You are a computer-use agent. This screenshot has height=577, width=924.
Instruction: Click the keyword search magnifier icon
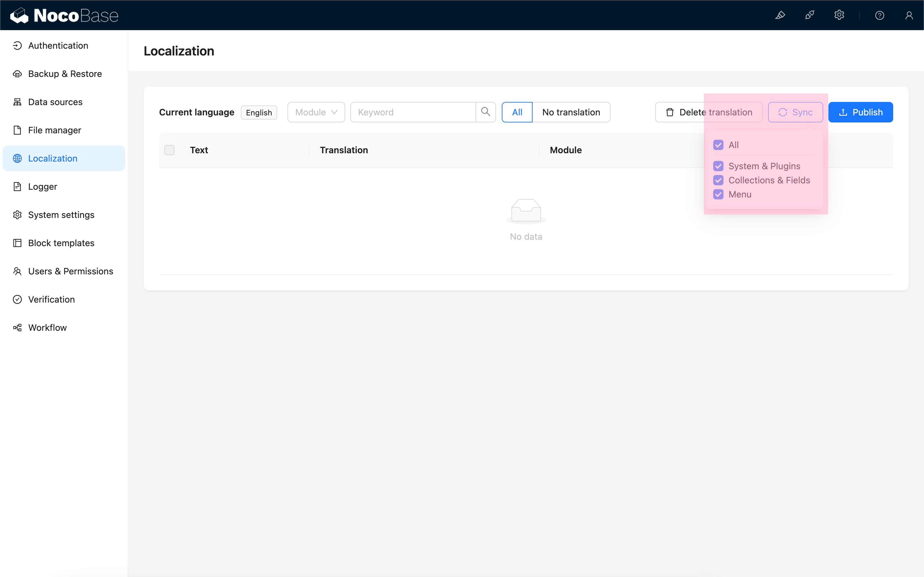click(x=485, y=112)
